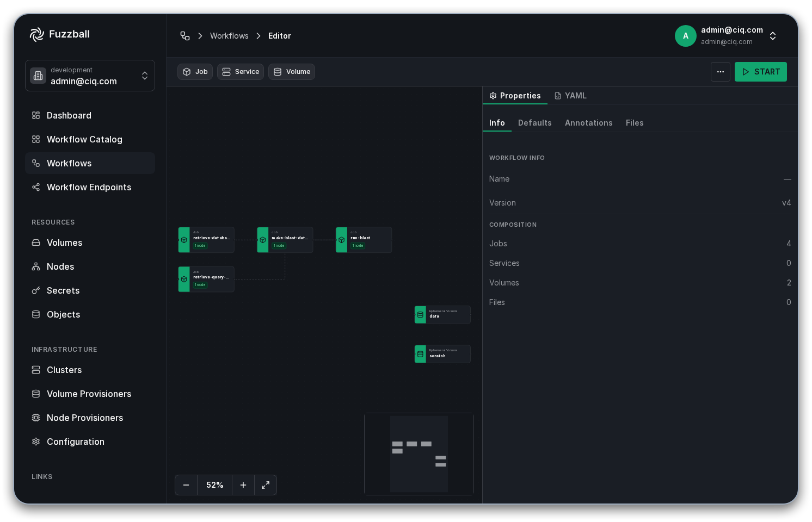Image resolution: width=812 pixels, height=522 pixels.
Task: Add a Job from the toolbar
Action: click(x=195, y=72)
